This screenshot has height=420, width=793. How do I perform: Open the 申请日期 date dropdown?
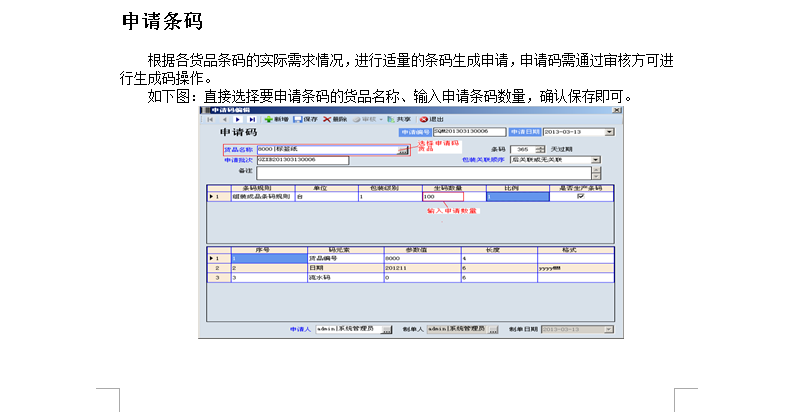coord(609,131)
